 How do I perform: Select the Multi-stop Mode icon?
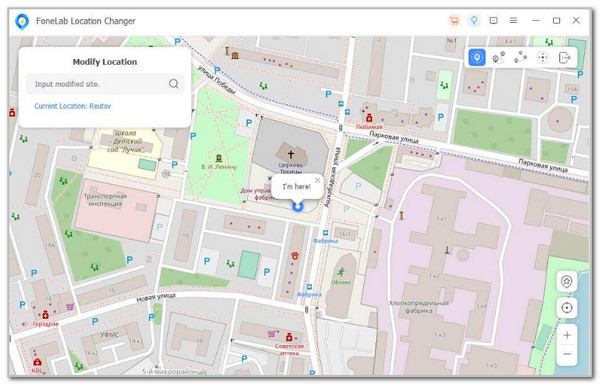(520, 58)
